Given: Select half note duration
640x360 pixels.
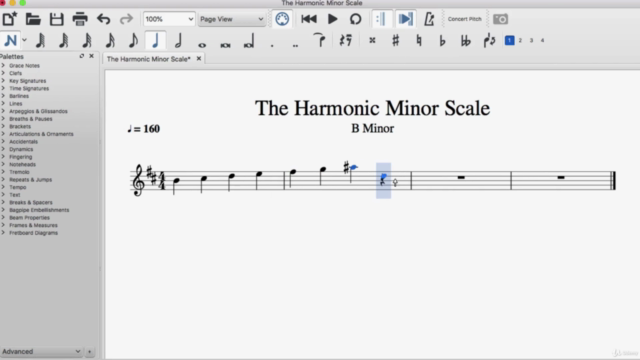Looking at the screenshot, I should click(178, 40).
